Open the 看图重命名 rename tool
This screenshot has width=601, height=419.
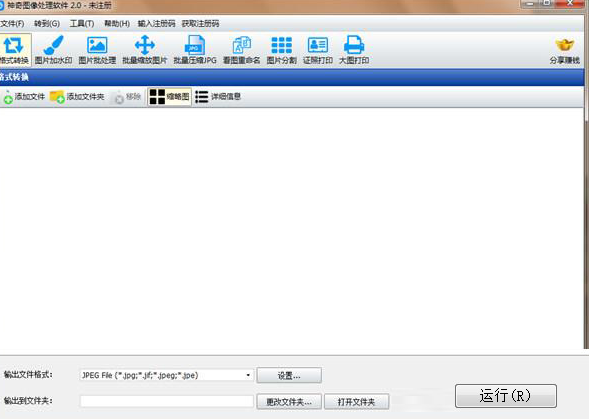click(x=241, y=48)
